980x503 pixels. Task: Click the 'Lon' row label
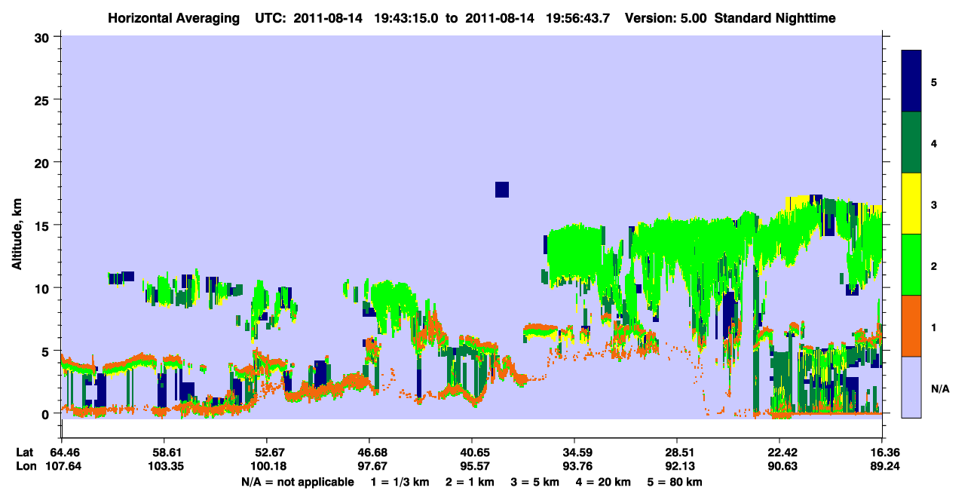25,466
